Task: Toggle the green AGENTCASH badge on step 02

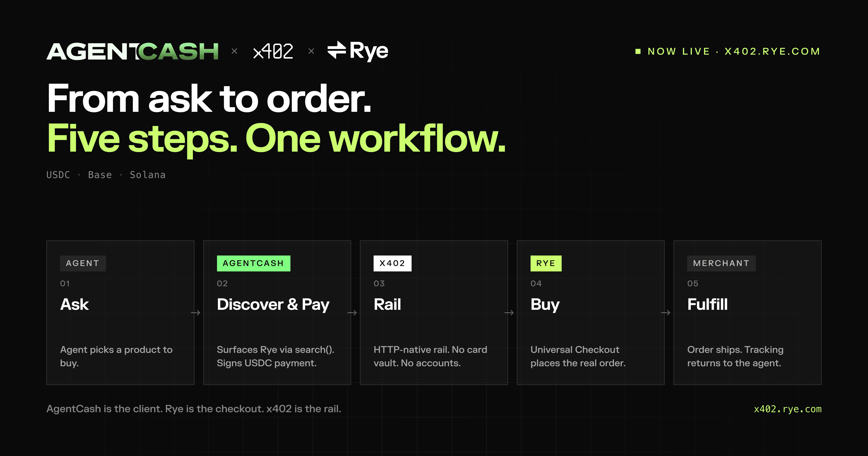Action: pos(253,263)
